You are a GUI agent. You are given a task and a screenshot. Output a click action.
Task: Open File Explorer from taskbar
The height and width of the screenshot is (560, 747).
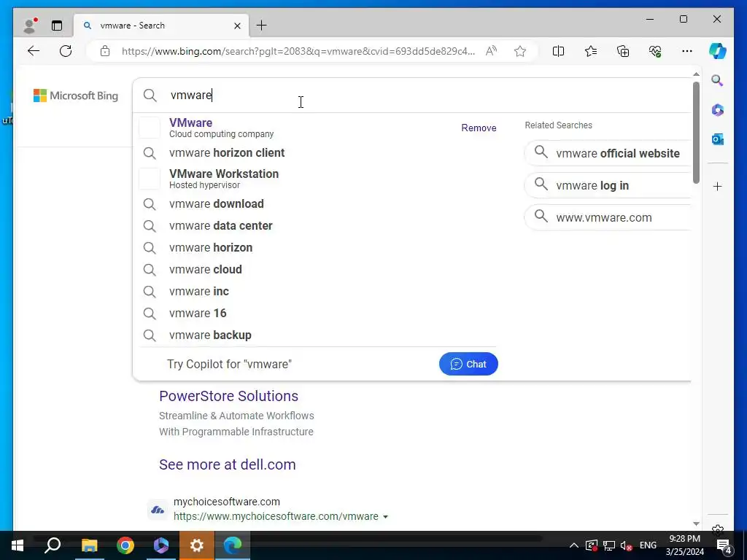(x=89, y=545)
